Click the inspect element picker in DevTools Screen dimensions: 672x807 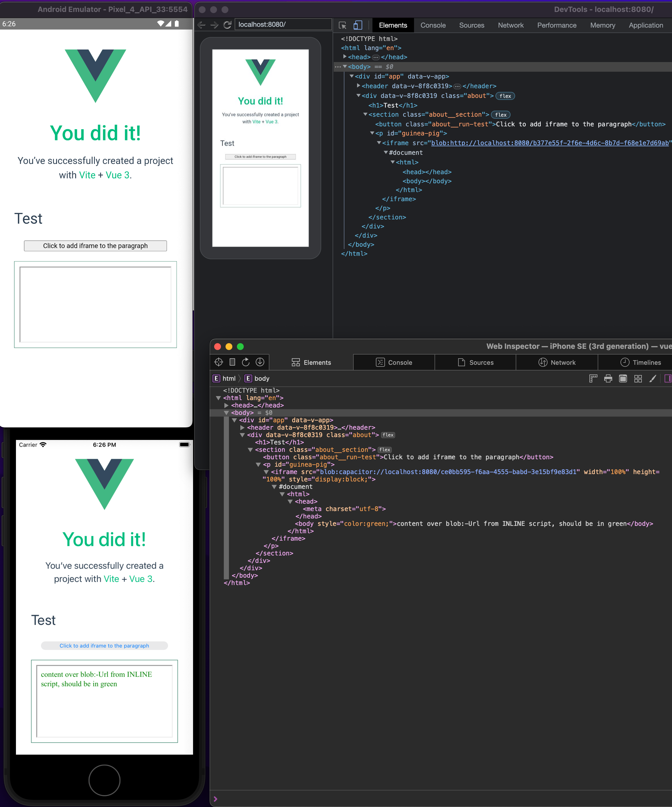point(343,25)
